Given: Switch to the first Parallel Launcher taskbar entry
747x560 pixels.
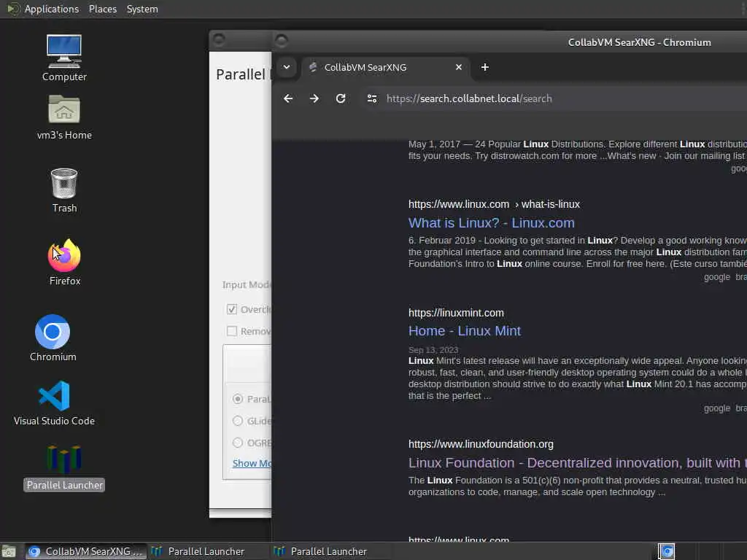Looking at the screenshot, I should click(208, 551).
